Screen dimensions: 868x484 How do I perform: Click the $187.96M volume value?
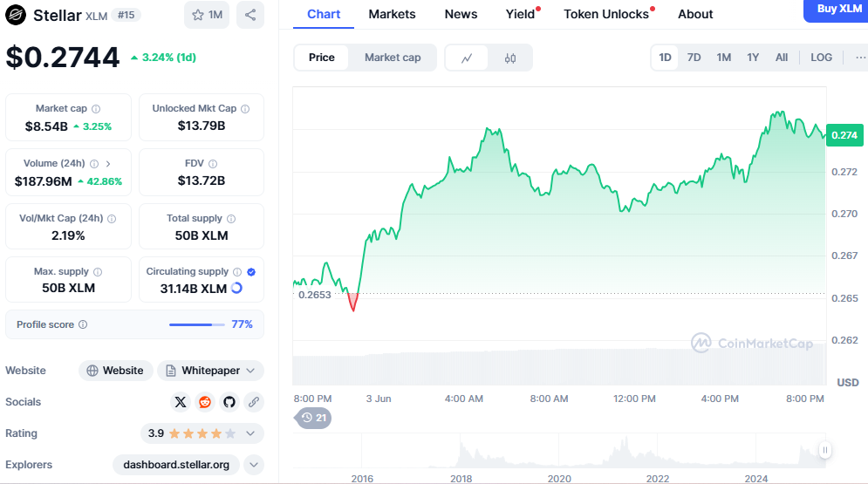[x=43, y=181]
